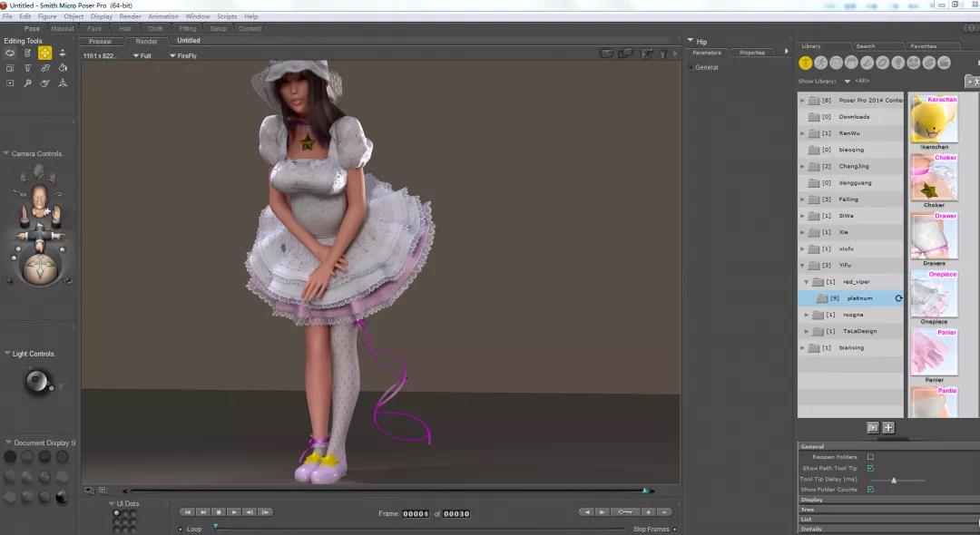Toggle the Skip Frames option
Screen dimensions: 980x535
point(674,530)
